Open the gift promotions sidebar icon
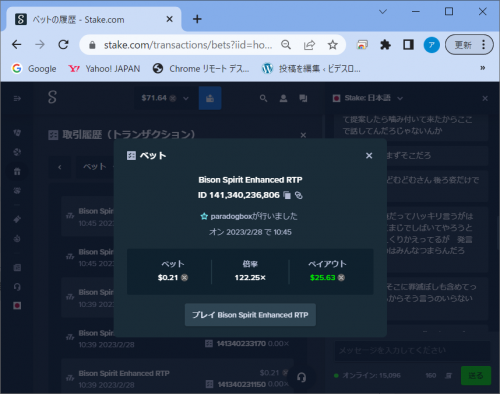500x394 pixels. coord(17,171)
